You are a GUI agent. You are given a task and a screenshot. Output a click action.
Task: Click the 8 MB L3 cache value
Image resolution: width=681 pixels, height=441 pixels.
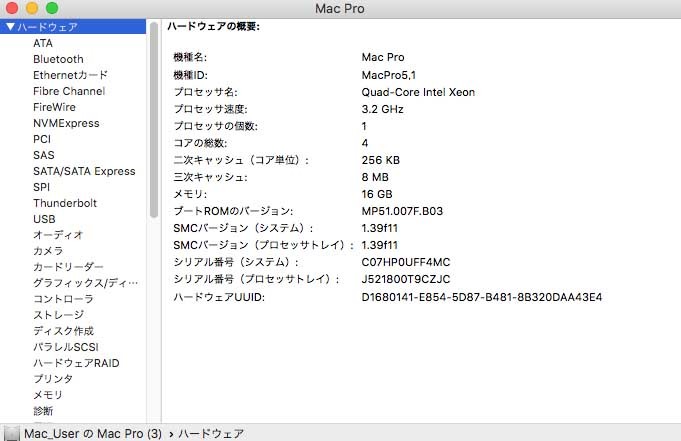click(x=375, y=177)
